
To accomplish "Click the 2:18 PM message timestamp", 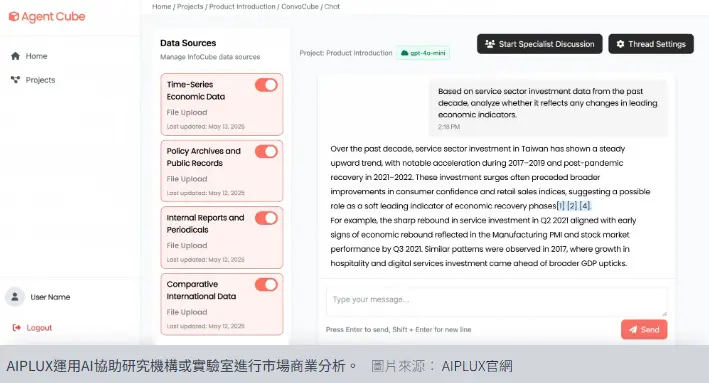I will coord(449,127).
